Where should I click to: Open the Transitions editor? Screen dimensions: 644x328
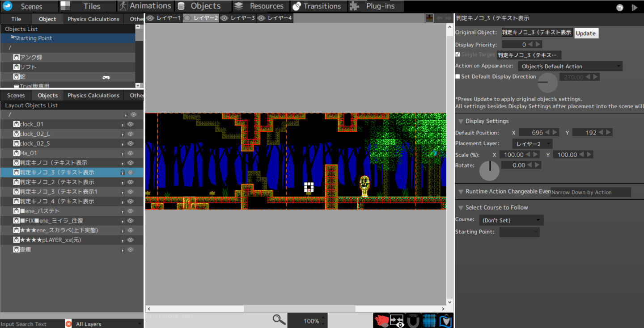point(318,6)
